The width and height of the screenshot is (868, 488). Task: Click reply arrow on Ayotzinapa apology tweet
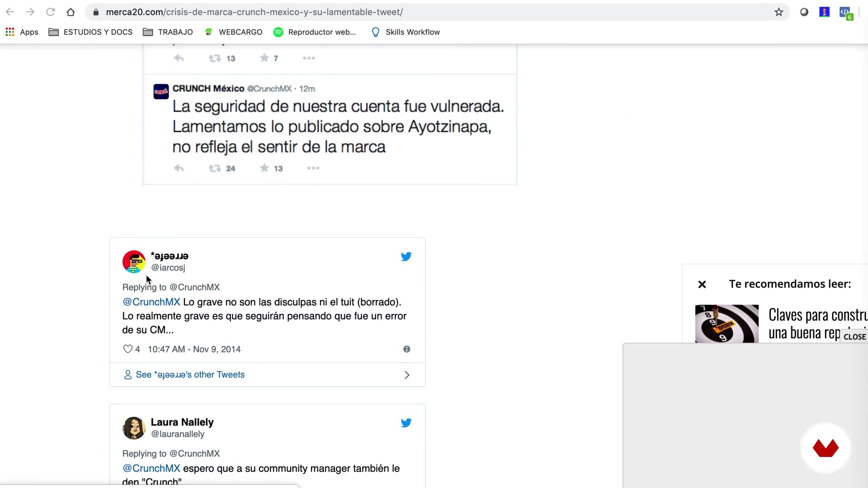(179, 168)
